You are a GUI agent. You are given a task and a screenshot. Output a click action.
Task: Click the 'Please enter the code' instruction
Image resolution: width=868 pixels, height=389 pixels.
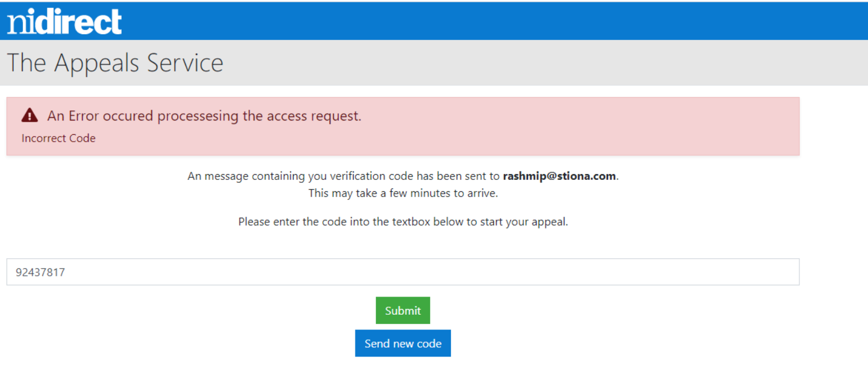pos(403,222)
